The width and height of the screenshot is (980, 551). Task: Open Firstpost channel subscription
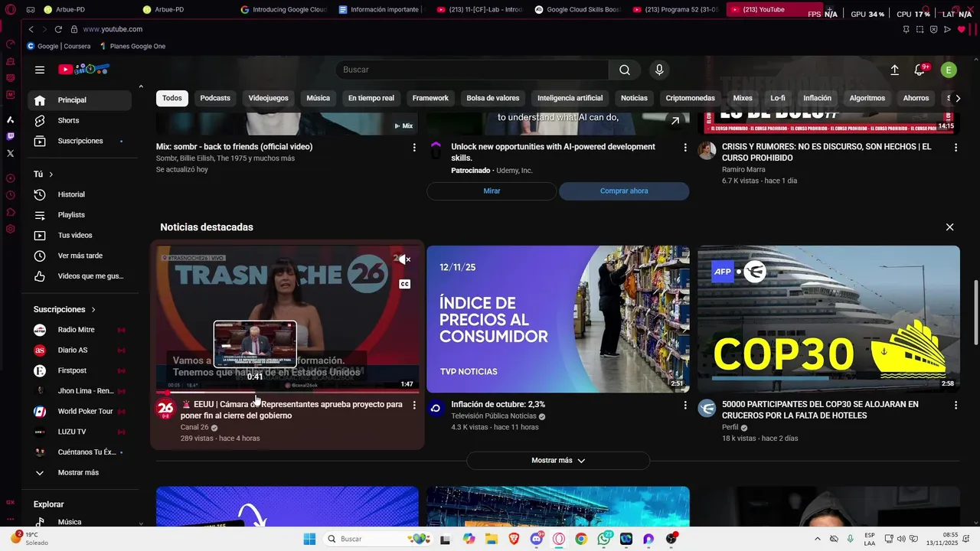point(80,370)
